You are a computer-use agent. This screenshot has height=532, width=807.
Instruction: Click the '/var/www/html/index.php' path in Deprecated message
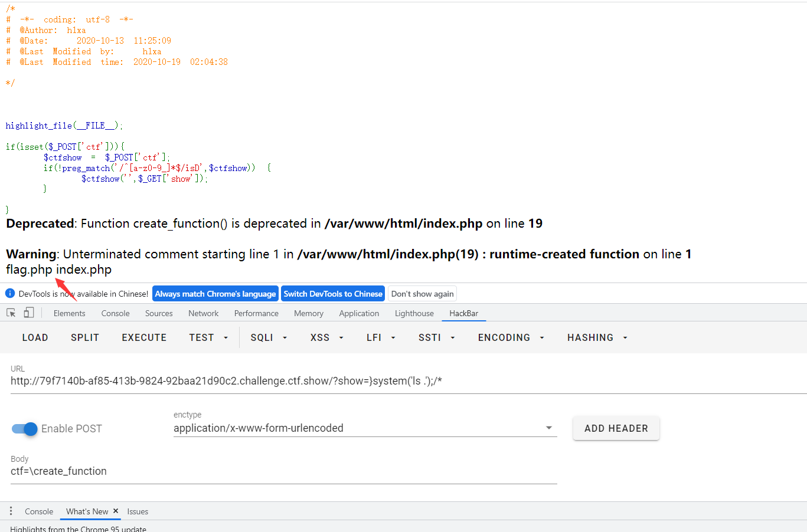pos(404,224)
